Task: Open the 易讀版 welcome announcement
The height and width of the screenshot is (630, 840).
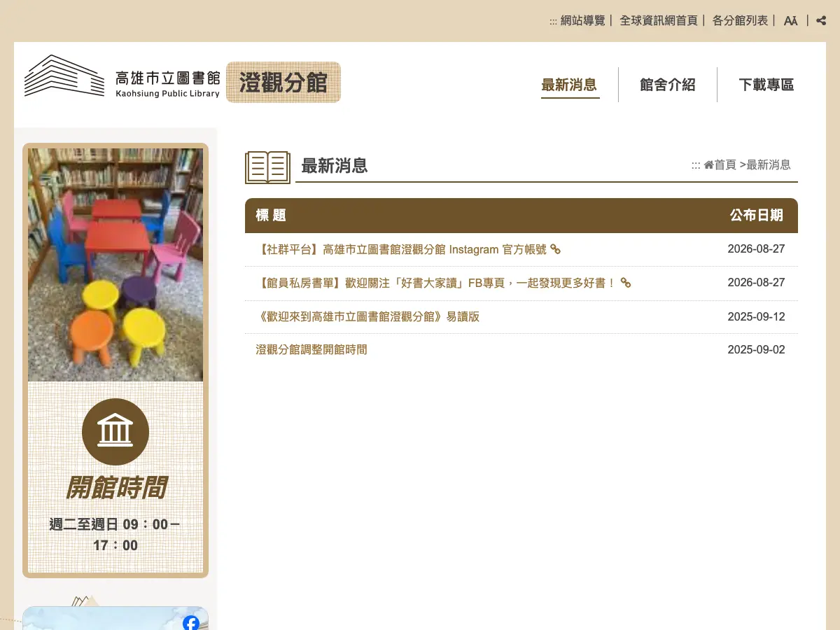Action: [x=367, y=316]
